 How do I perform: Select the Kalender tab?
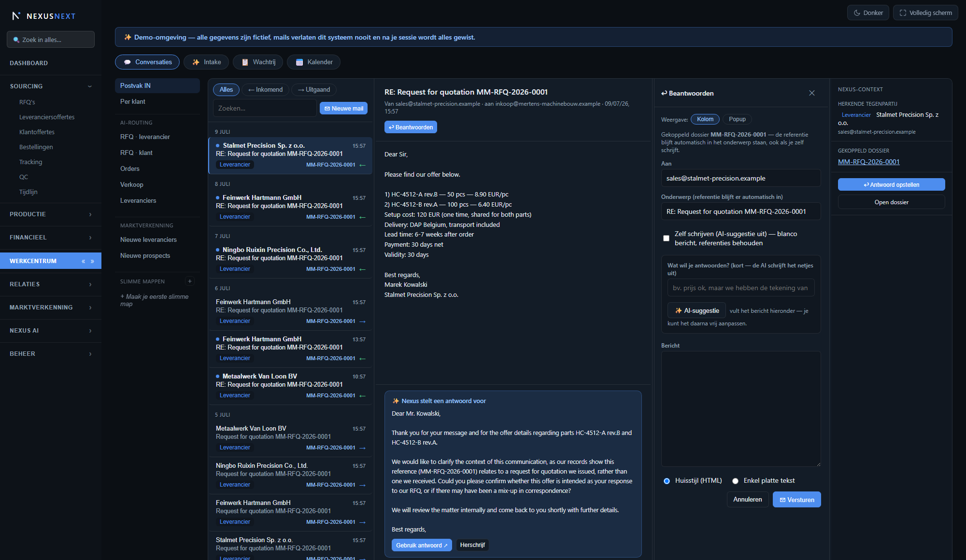coord(314,62)
